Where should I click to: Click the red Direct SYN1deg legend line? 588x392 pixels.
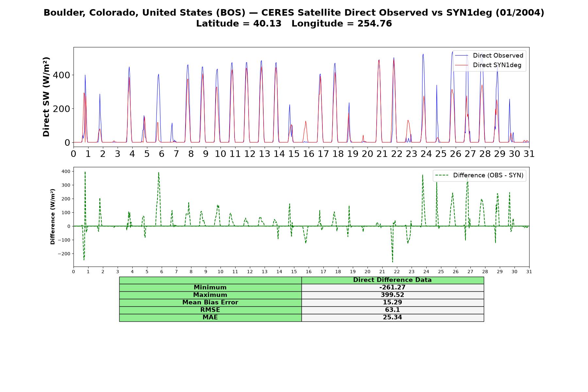462,65
